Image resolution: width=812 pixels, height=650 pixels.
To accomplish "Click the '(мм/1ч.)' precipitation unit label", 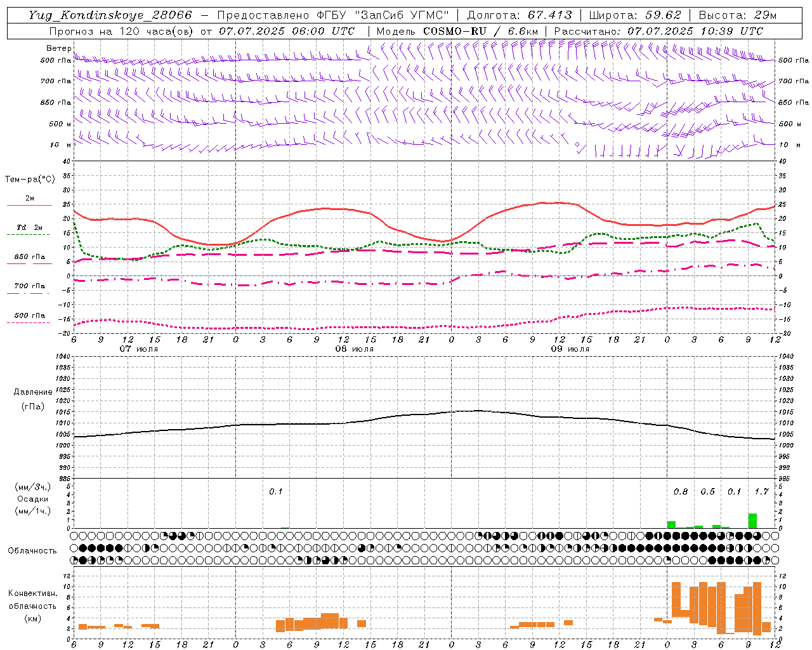I will 32,511.
